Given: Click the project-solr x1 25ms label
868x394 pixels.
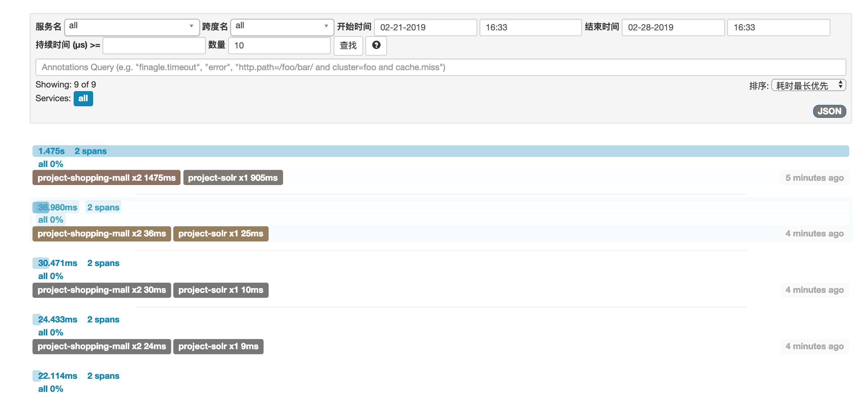Looking at the screenshot, I should pos(221,234).
